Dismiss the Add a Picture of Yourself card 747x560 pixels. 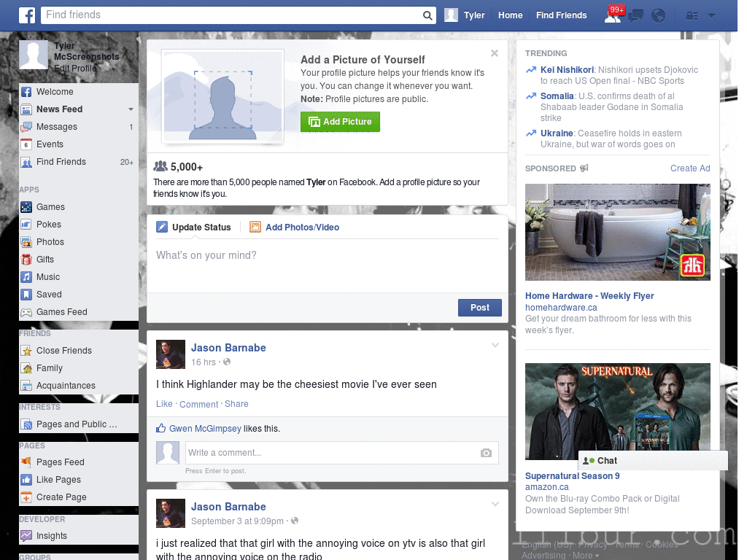point(495,53)
